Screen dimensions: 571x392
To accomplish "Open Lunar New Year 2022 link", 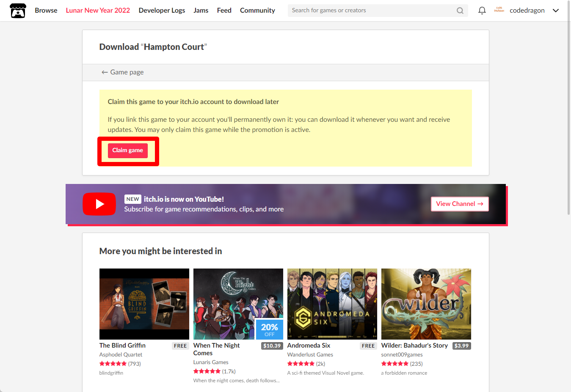I will tap(98, 11).
